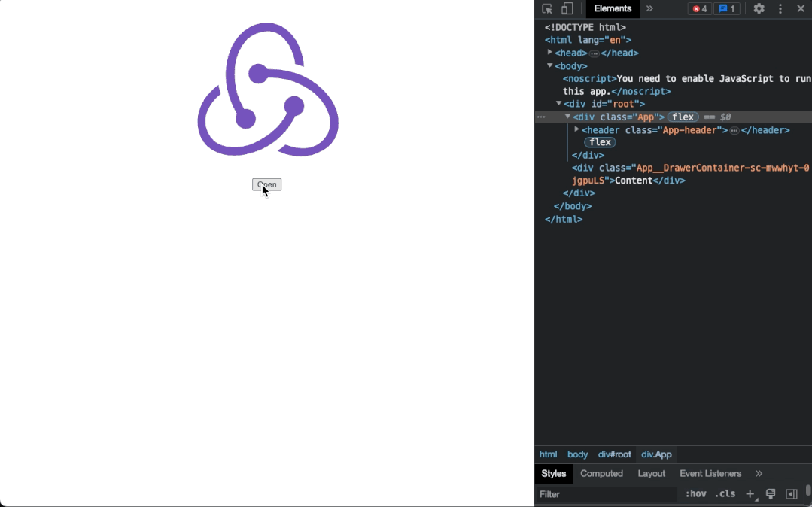Image resolution: width=812 pixels, height=507 pixels.
Task: Open the Layout tab
Action: click(x=651, y=473)
